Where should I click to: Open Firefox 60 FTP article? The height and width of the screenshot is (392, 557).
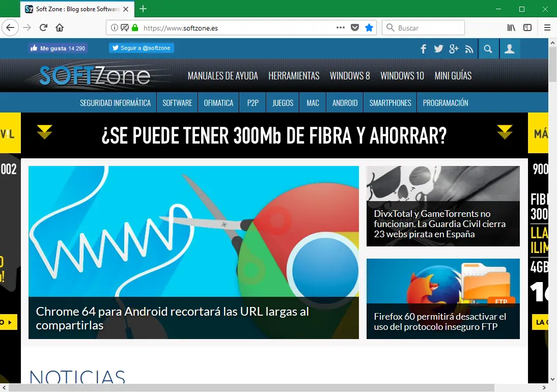[440, 321]
